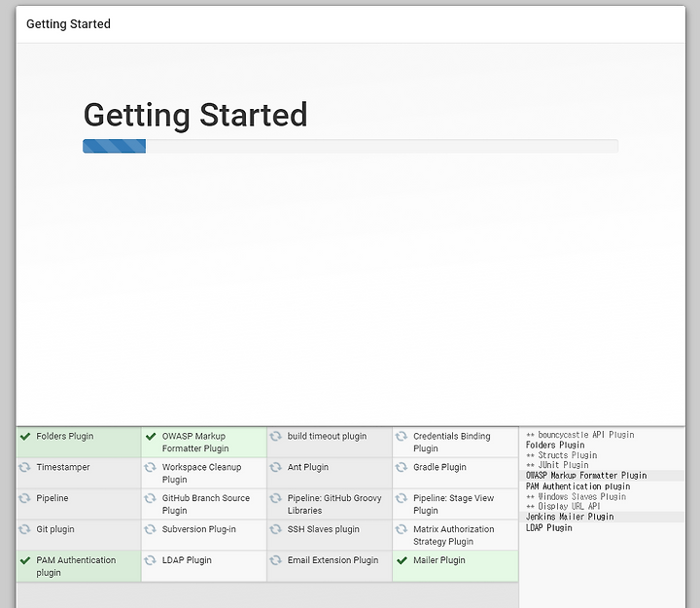Click the pending icon beside Ant Plugin
This screenshot has width=700, height=608.
point(276,467)
